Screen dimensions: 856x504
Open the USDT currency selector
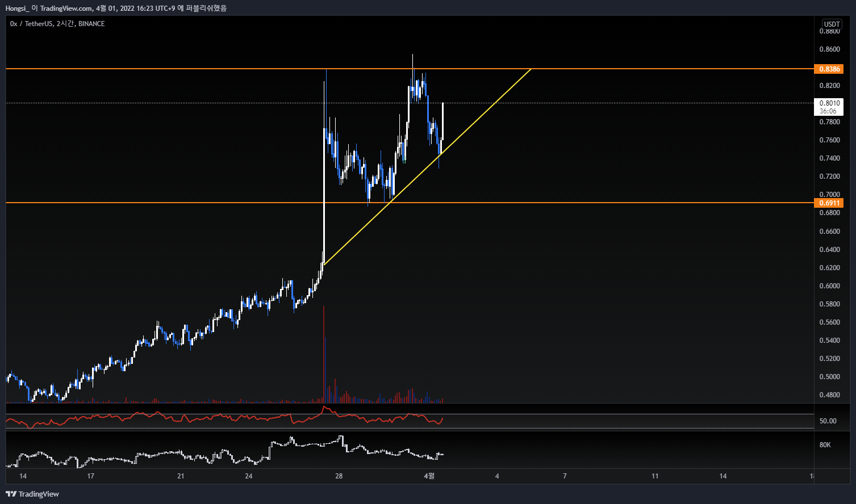[x=832, y=24]
